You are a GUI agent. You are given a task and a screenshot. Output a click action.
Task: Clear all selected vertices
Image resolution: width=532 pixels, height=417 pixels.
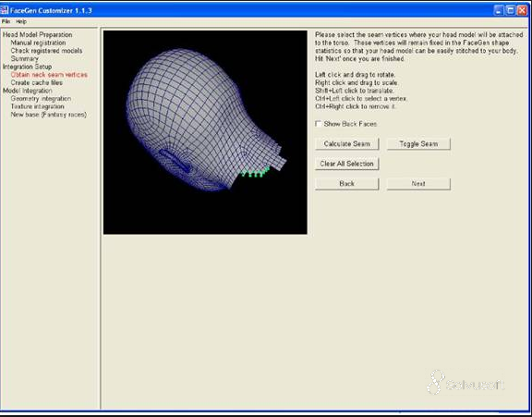[x=346, y=164]
